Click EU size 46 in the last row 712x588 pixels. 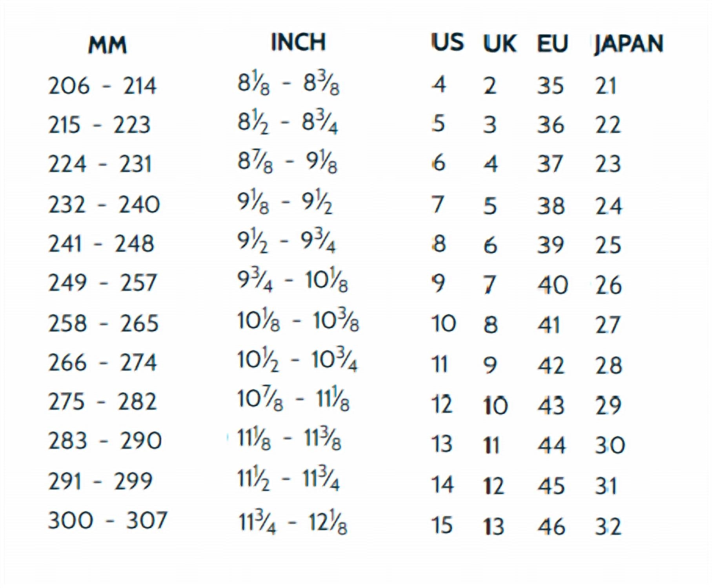[551, 526]
